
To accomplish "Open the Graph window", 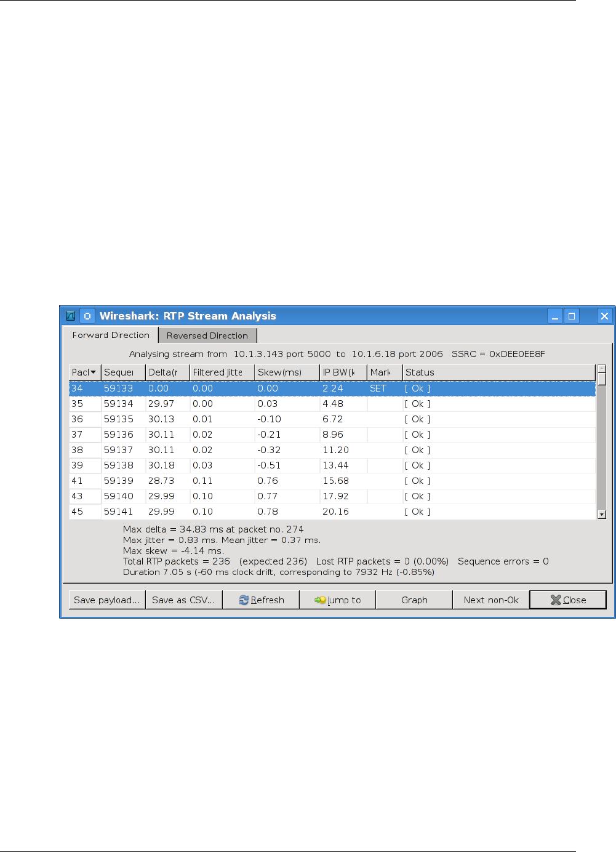I will 414,600.
